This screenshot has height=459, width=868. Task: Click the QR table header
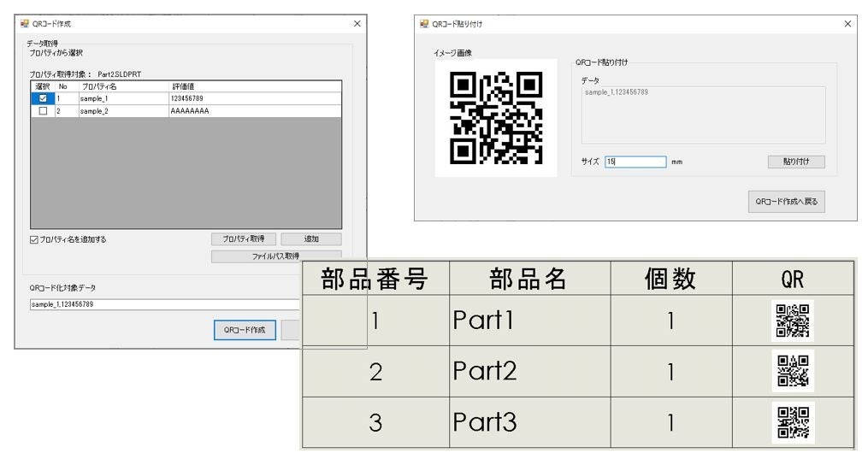793,278
